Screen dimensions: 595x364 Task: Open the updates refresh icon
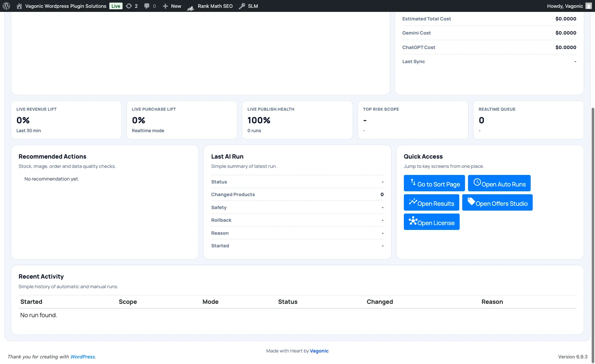coord(129,6)
